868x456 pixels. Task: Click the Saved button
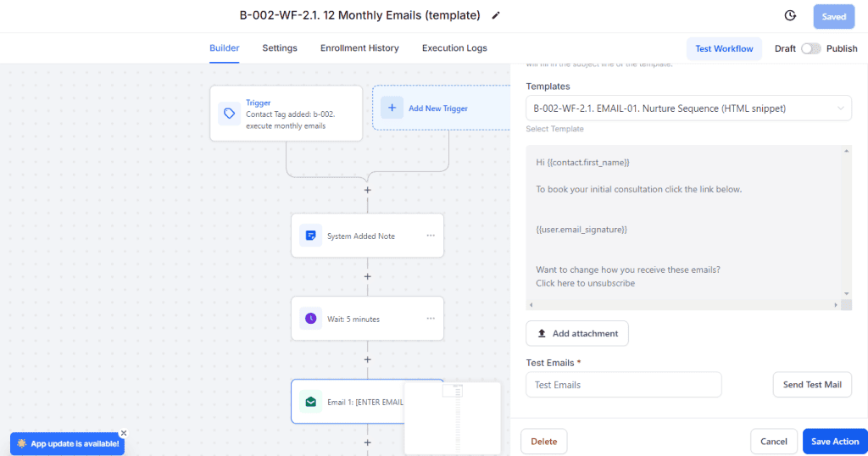point(834,17)
